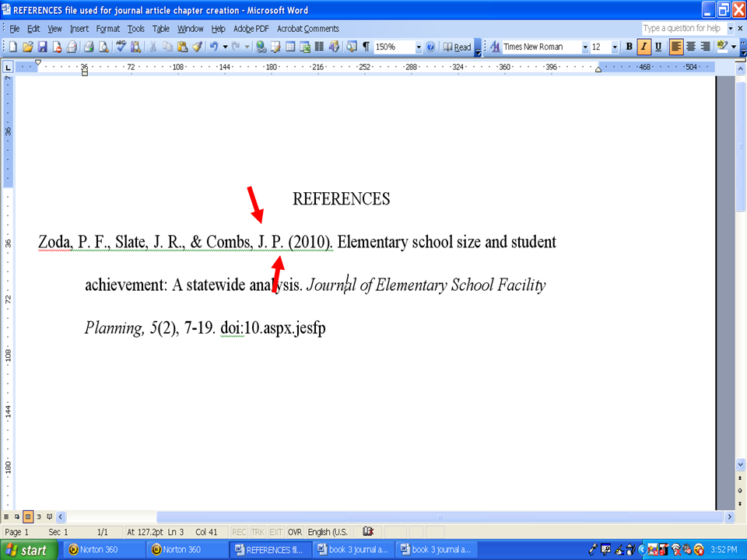Click the vertical scrollbar down arrow

click(740, 464)
